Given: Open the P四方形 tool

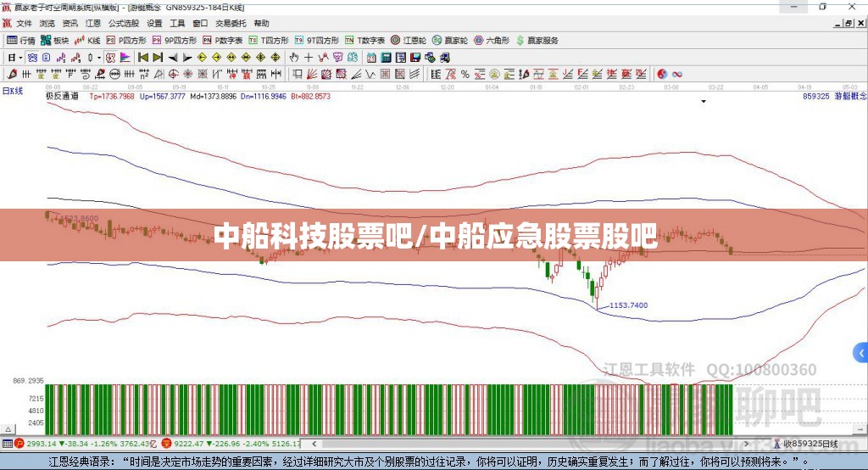Looking at the screenshot, I should coord(126,41).
